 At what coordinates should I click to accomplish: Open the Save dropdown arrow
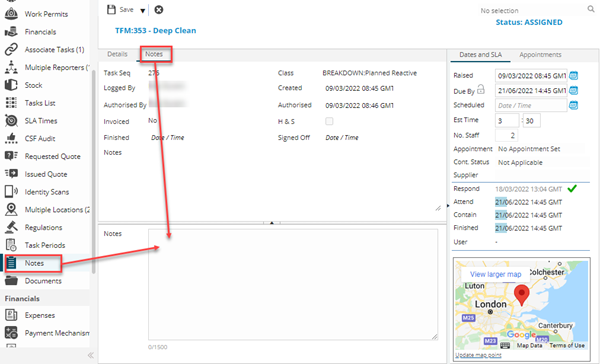(x=142, y=11)
